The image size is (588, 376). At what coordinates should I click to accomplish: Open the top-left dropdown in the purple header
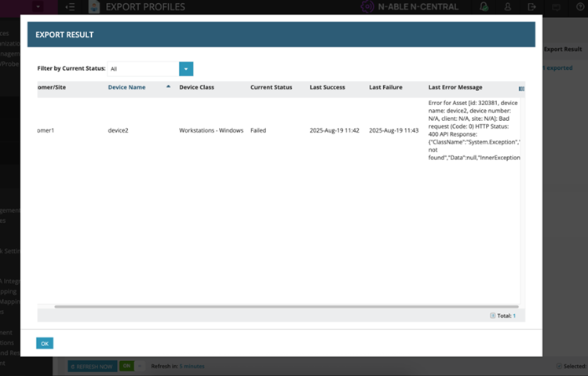click(x=38, y=7)
